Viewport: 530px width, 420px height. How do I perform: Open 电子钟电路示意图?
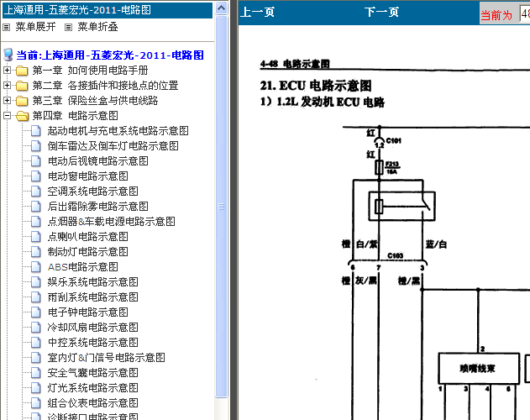pyautogui.click(x=87, y=312)
